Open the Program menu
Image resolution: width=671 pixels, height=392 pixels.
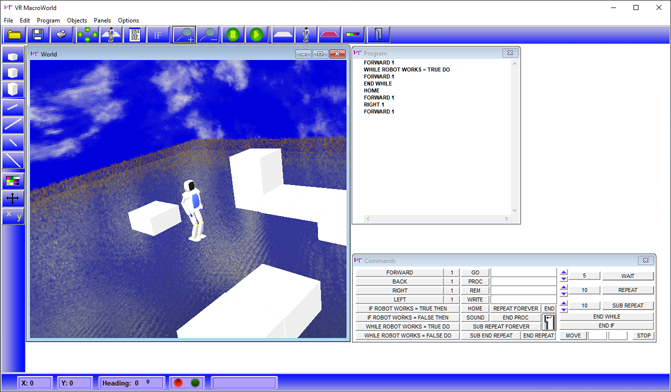[48, 20]
